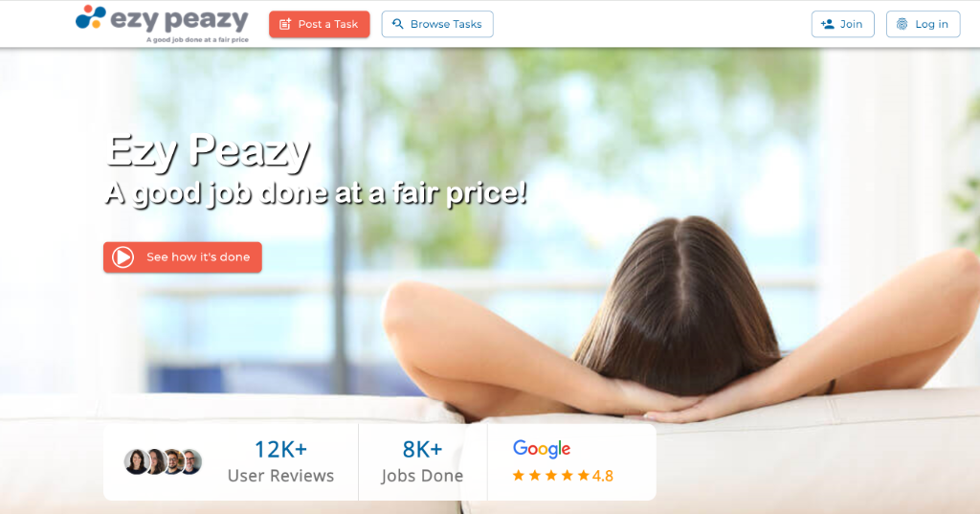Click the magnifier icon in Browse Tasks
980x514 pixels.
tap(397, 24)
